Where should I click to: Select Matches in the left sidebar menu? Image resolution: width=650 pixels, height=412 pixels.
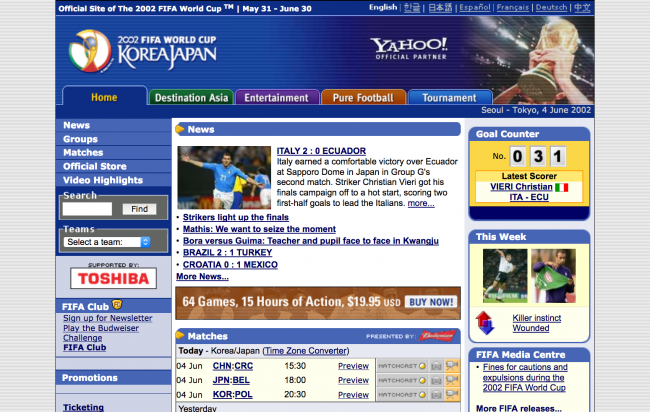(83, 153)
